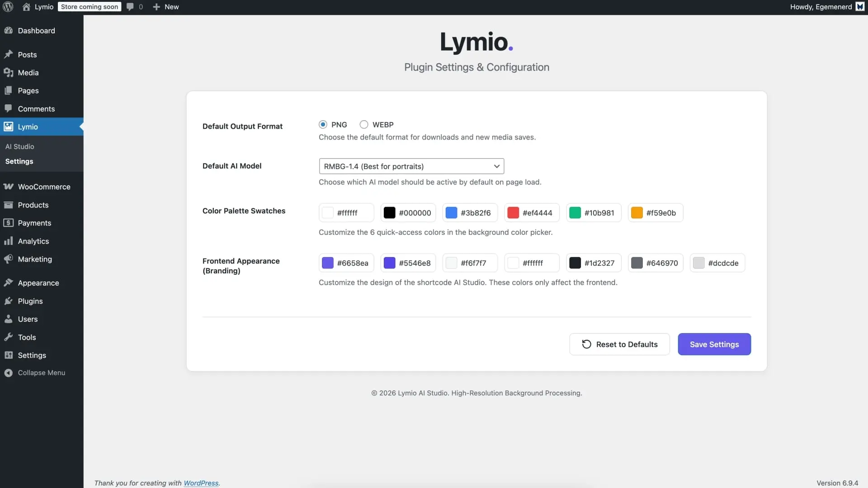Click the dark #1d2327 branding swatch

click(x=575, y=263)
